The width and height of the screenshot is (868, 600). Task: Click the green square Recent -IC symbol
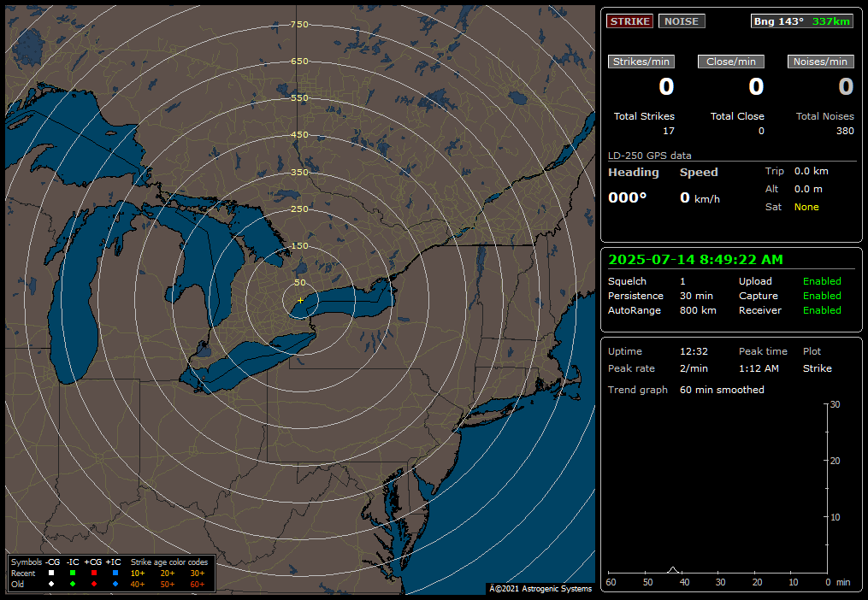73,574
